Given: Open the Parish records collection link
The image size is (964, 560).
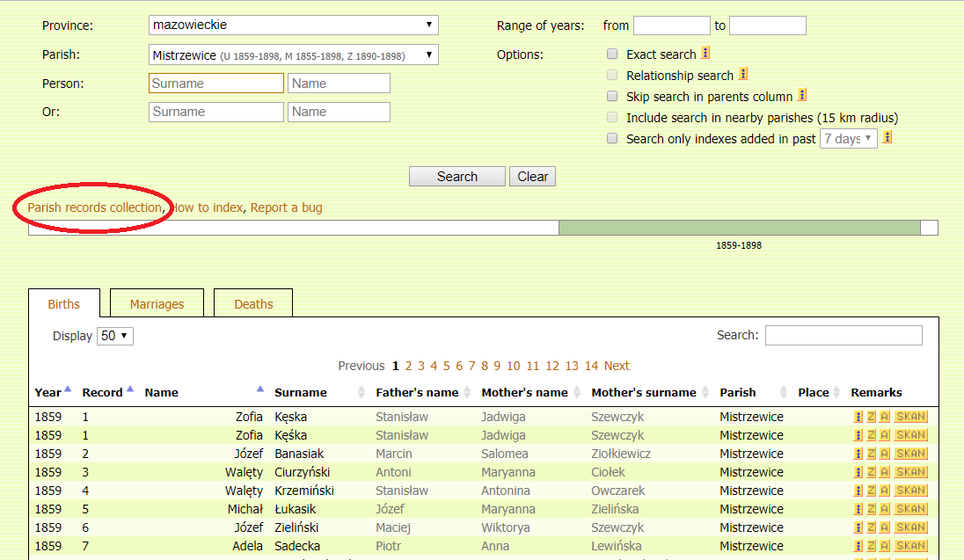Looking at the screenshot, I should (95, 207).
